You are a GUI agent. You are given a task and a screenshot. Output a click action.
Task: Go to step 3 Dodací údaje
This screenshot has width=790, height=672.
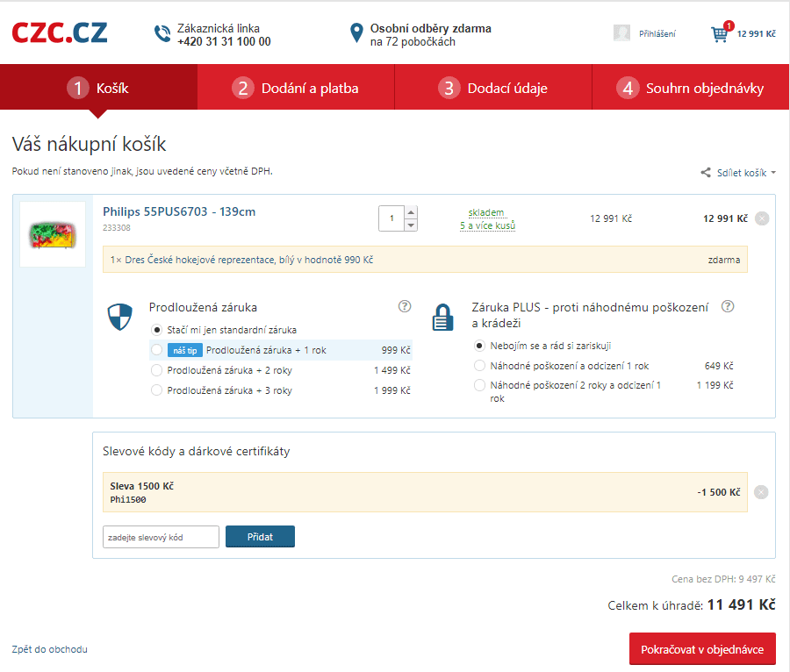493,87
